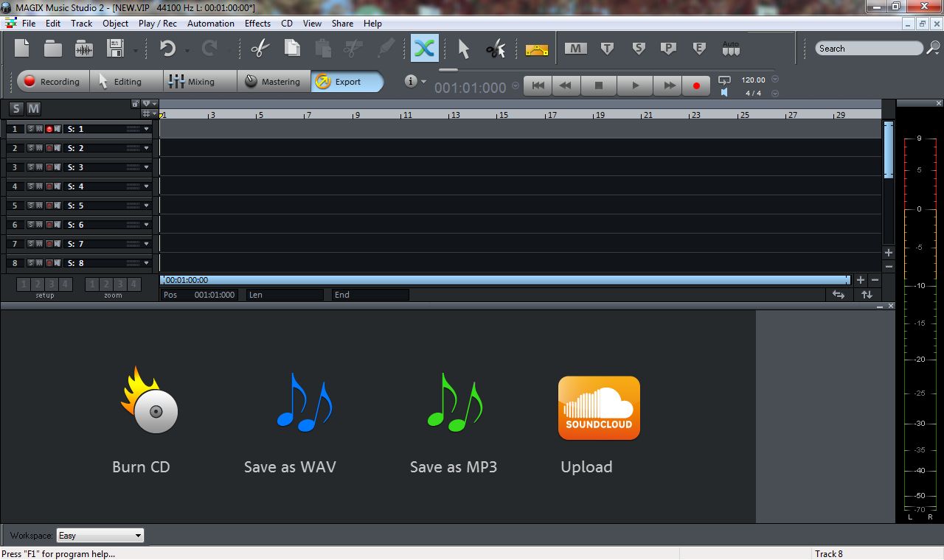Open the save options arrow beside floppy icon
Viewport: 944px width, 560px height.
tap(136, 51)
